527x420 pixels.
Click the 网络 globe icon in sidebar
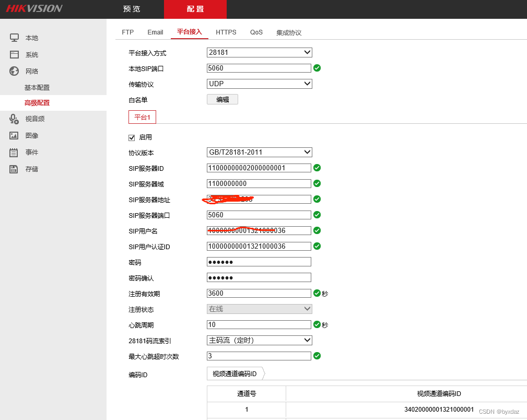(x=14, y=71)
